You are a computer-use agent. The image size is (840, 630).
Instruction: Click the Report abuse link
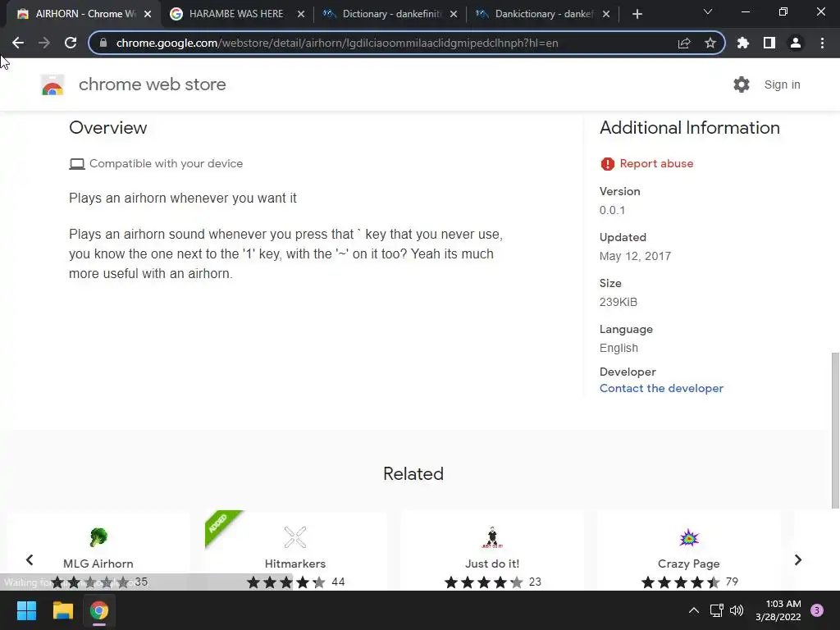(656, 163)
